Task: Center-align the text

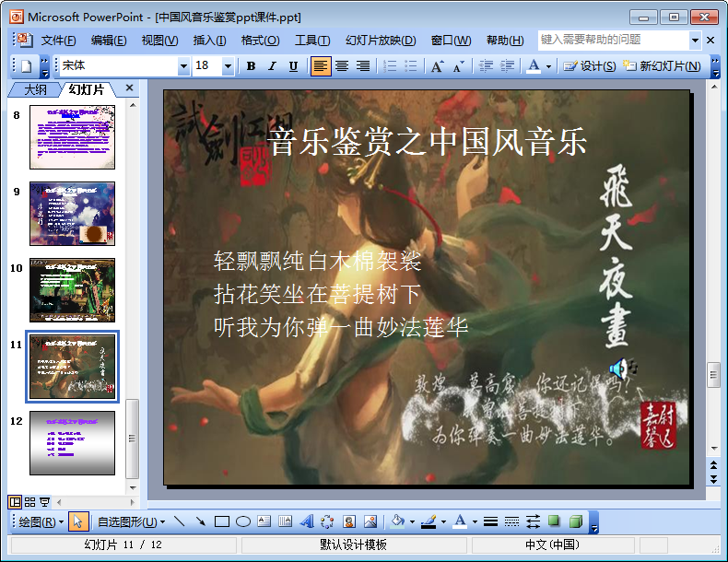Action: click(x=342, y=66)
